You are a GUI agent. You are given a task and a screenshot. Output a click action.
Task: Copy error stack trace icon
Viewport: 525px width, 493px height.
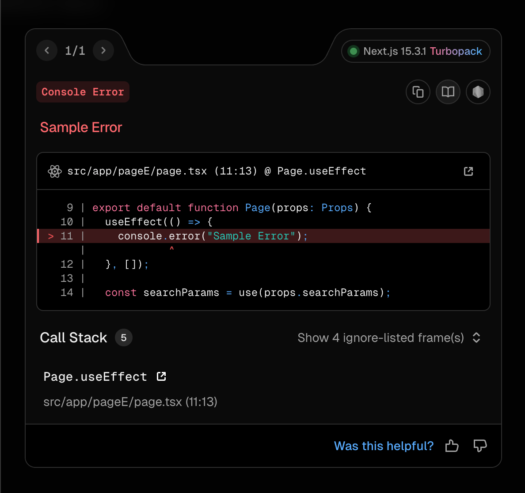(418, 92)
